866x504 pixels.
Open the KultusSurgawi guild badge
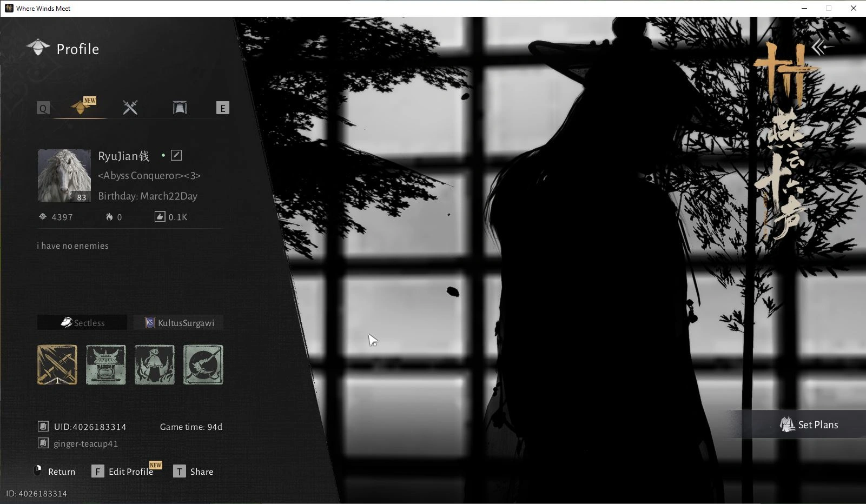179,323
